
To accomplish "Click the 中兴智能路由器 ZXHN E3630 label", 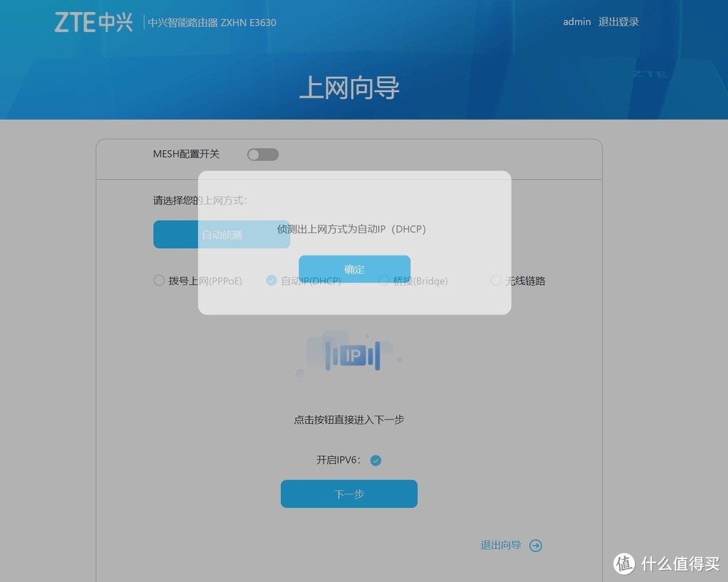I will coord(211,22).
